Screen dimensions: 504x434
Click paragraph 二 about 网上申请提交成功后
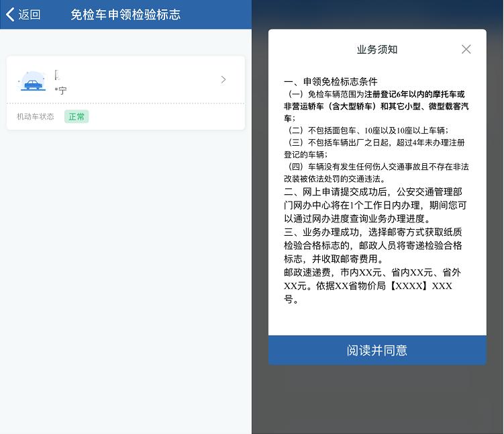pos(376,206)
